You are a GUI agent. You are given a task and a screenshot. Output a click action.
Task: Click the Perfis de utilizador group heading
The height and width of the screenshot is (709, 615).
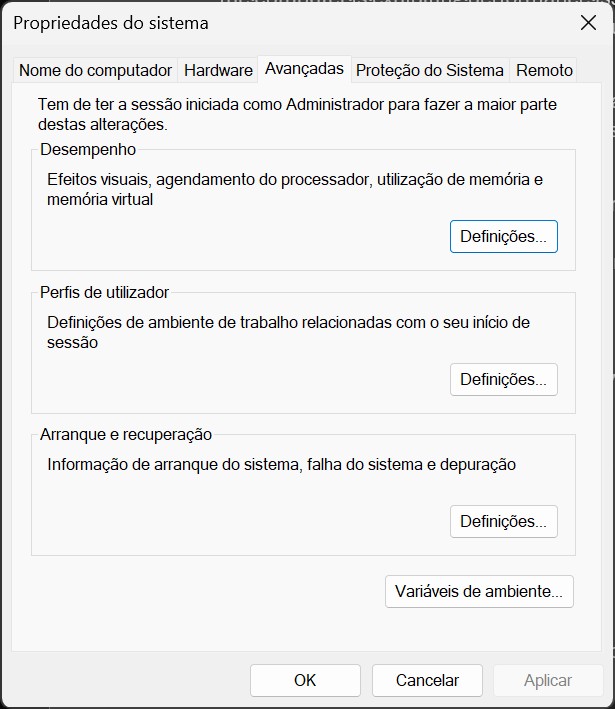coord(104,293)
